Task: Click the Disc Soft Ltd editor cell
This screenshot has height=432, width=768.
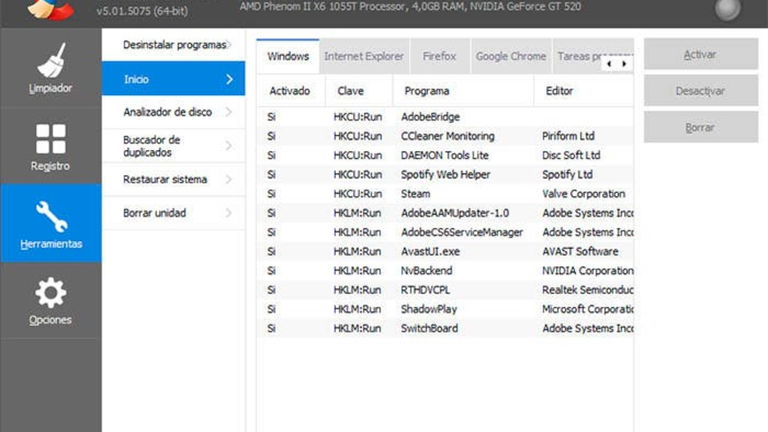Action: (x=571, y=155)
